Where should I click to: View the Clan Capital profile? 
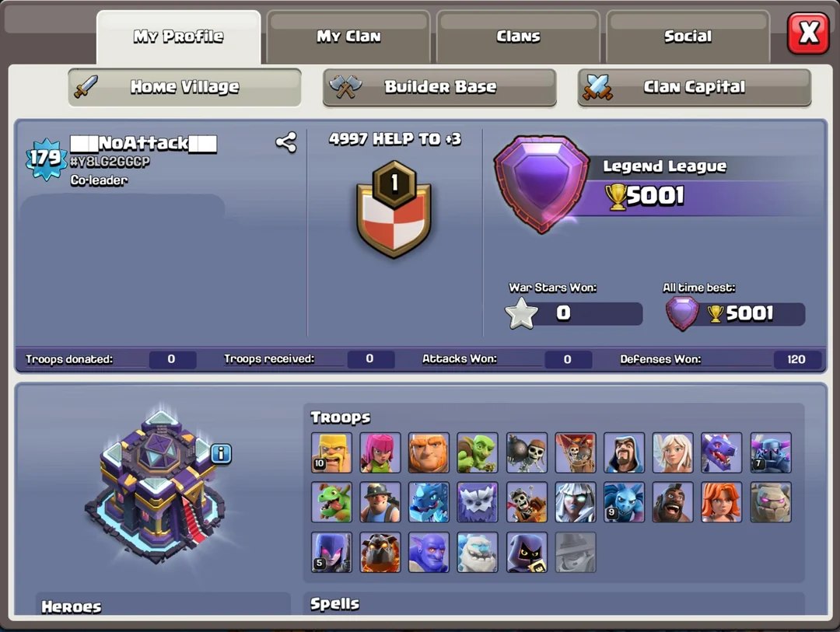click(x=695, y=87)
